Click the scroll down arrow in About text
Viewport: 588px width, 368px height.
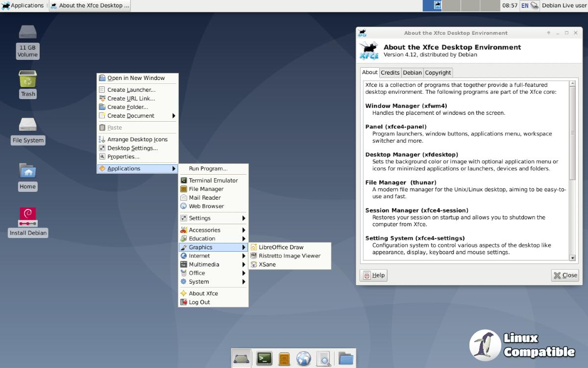coord(572,258)
